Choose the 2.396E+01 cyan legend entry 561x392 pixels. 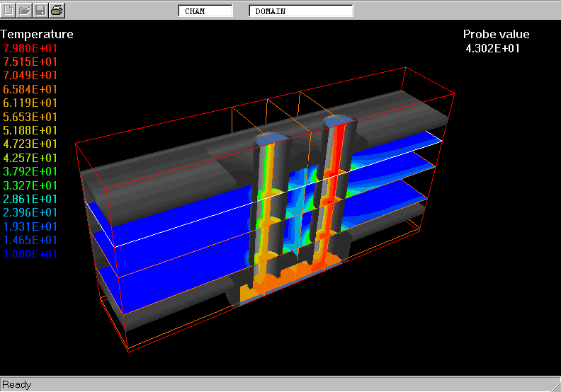tap(30, 212)
